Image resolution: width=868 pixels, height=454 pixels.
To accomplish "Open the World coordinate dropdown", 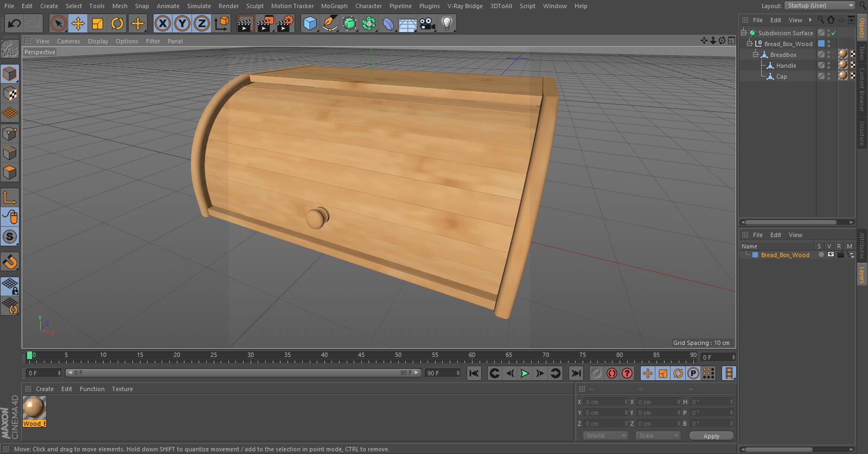I will pyautogui.click(x=605, y=436).
